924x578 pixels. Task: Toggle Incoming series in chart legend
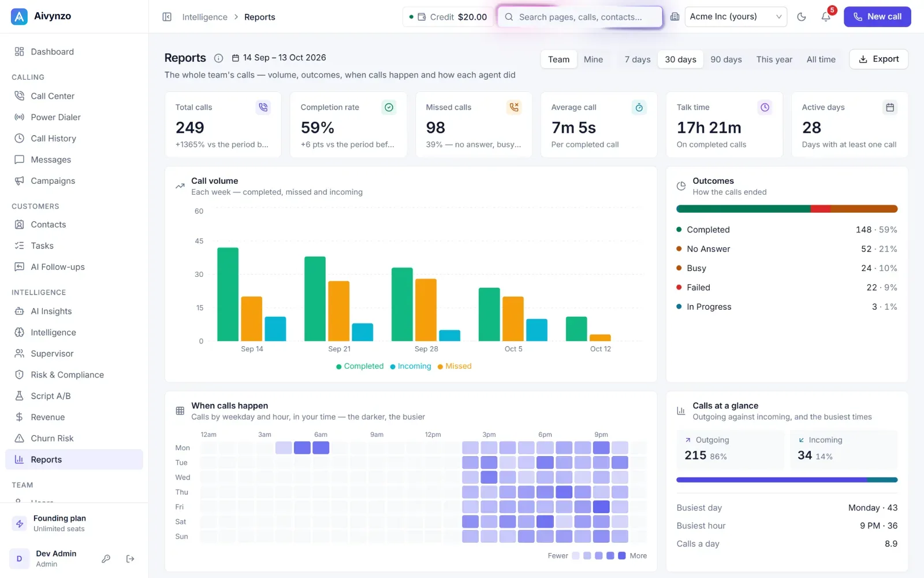pos(411,366)
